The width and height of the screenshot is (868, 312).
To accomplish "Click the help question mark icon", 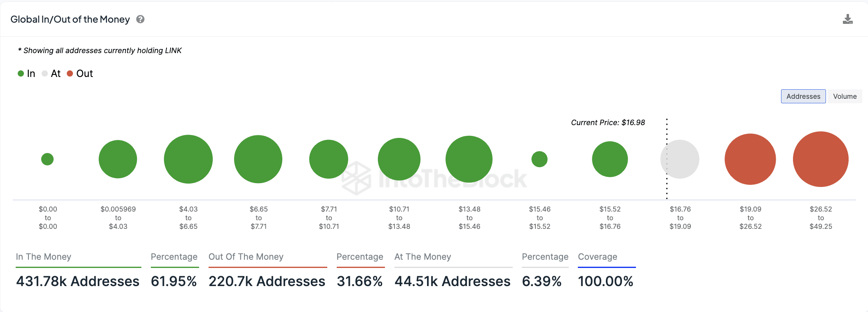I will click(140, 19).
